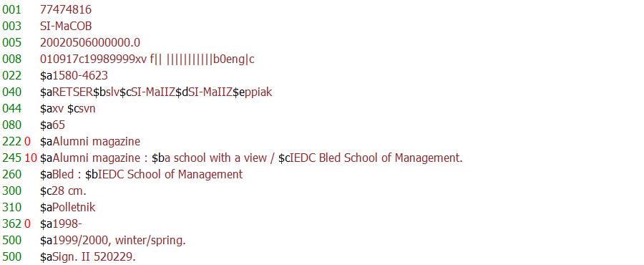
Task: Select the record ID 77474816
Action: (x=66, y=10)
